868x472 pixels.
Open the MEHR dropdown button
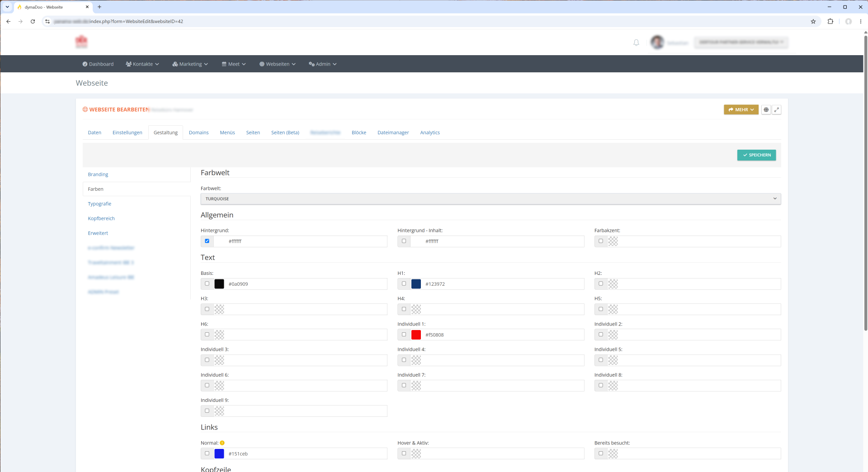741,110
